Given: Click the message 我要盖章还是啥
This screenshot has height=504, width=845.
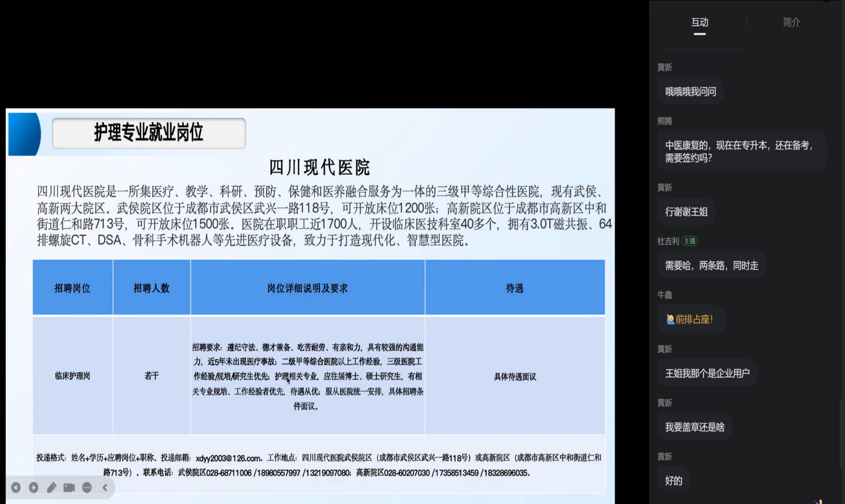Looking at the screenshot, I should 695,427.
